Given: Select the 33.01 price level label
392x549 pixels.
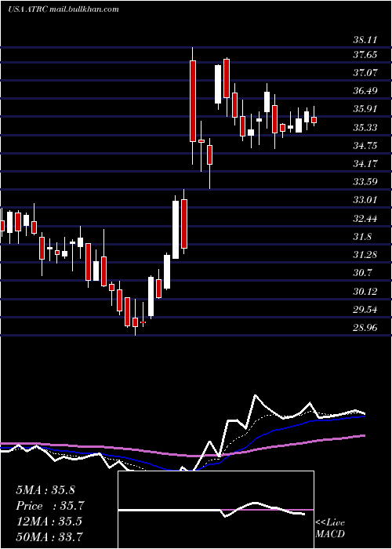Looking at the screenshot, I should click(x=365, y=200).
